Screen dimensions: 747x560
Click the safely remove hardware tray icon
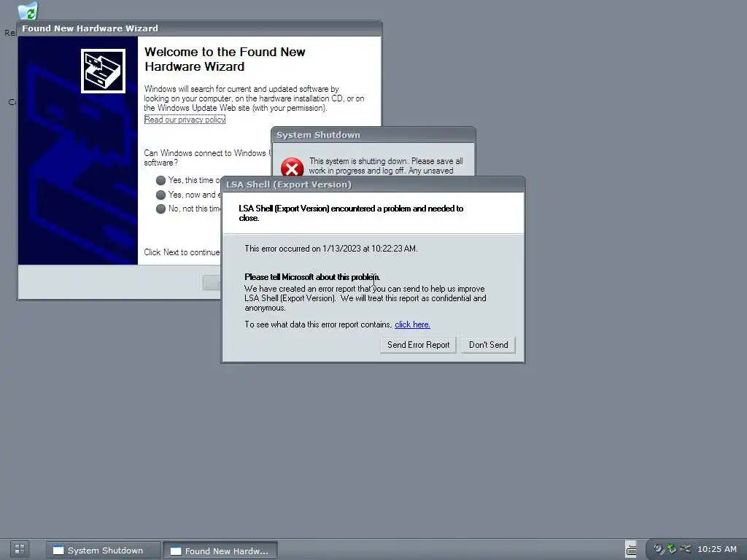[x=672, y=548]
